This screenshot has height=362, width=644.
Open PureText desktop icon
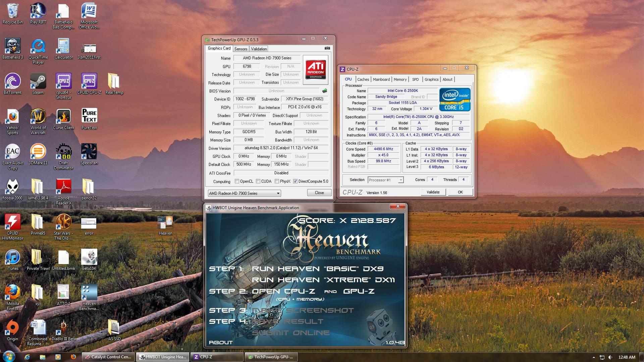[89, 119]
